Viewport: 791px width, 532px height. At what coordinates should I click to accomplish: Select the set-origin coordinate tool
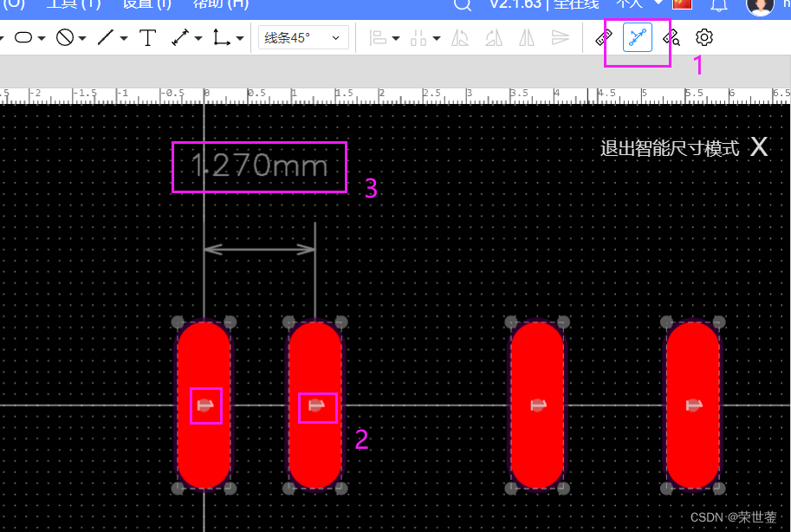[221, 37]
